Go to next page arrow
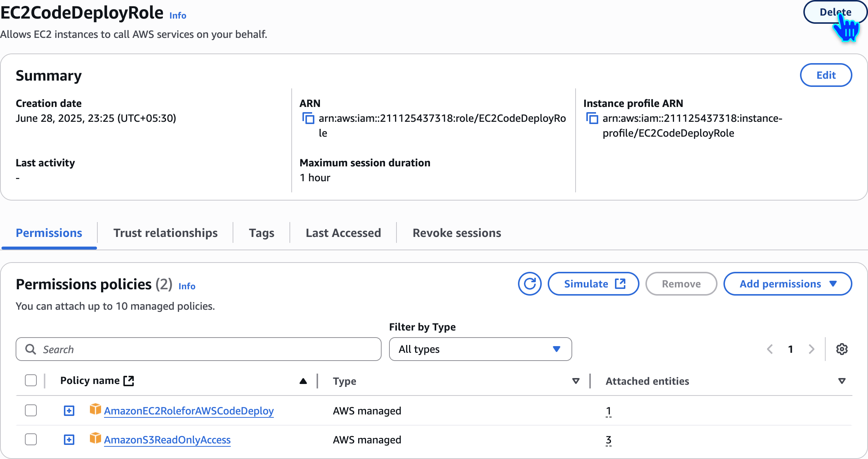 pyautogui.click(x=811, y=349)
